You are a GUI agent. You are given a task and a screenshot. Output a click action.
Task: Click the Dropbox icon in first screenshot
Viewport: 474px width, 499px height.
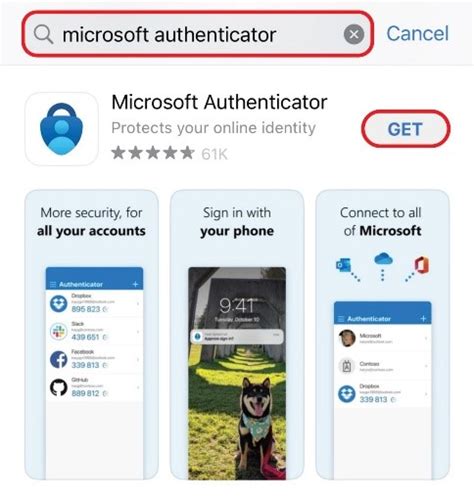pos(59,304)
